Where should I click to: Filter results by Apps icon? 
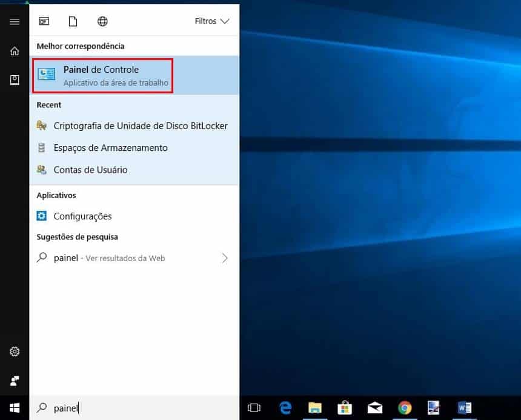click(44, 21)
